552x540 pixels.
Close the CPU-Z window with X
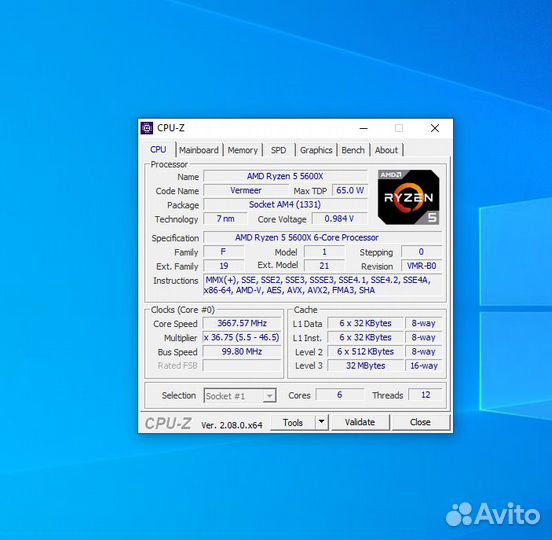pyautogui.click(x=435, y=128)
